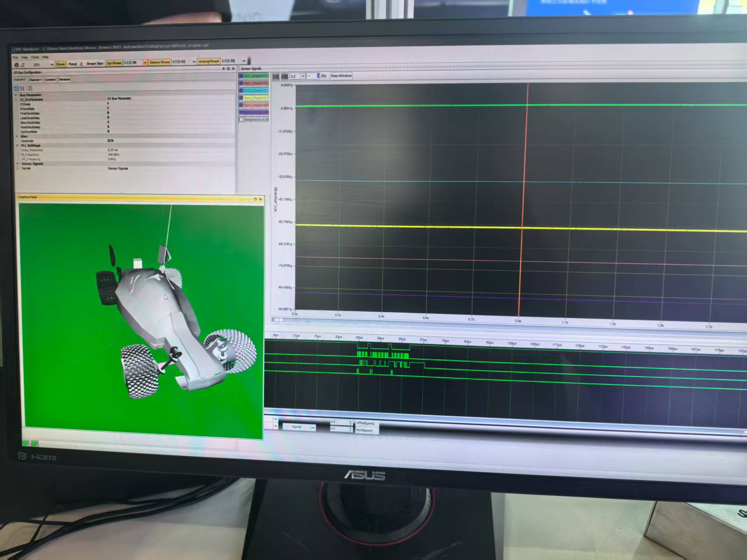
Task: Toggle the red ACC_ySignal checkbox
Action: [x=241, y=83]
